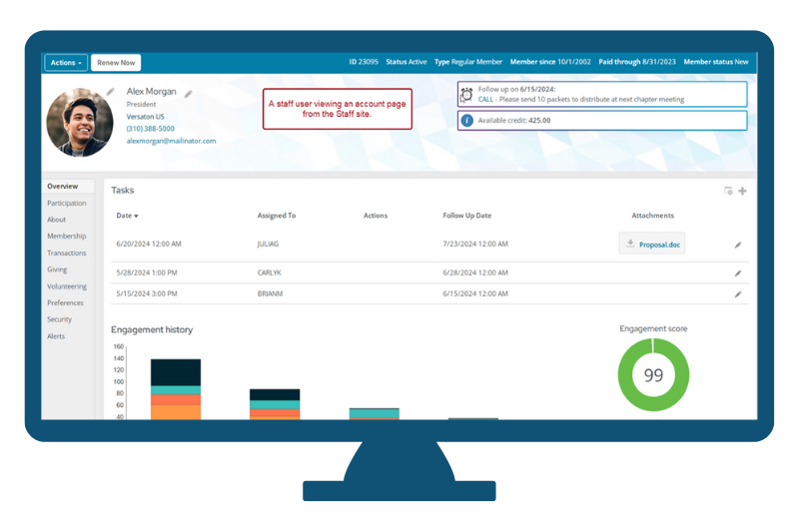Click Alex Morgan's profile photo

(80, 122)
